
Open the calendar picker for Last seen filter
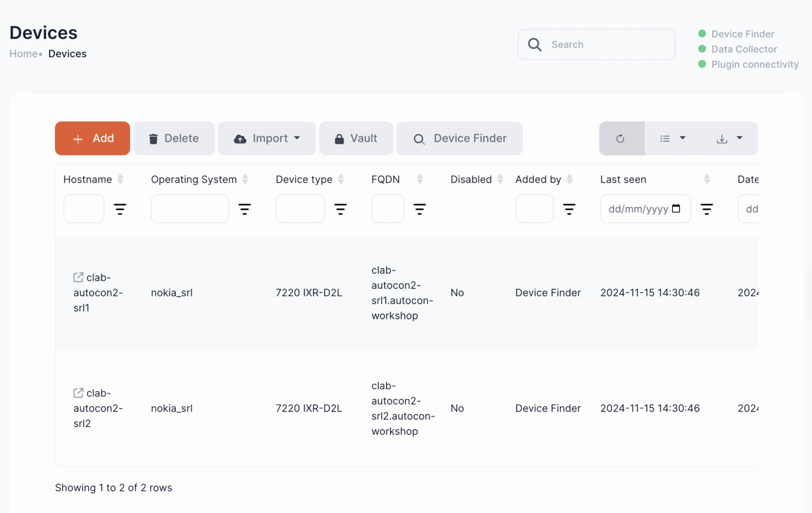tap(677, 209)
